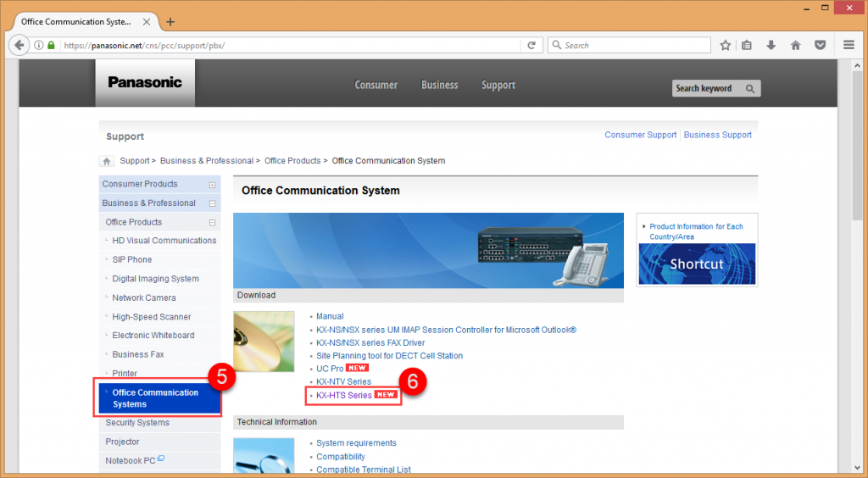Open Site Planning tool for DECT link
This screenshot has width=868, height=478.
click(389, 356)
